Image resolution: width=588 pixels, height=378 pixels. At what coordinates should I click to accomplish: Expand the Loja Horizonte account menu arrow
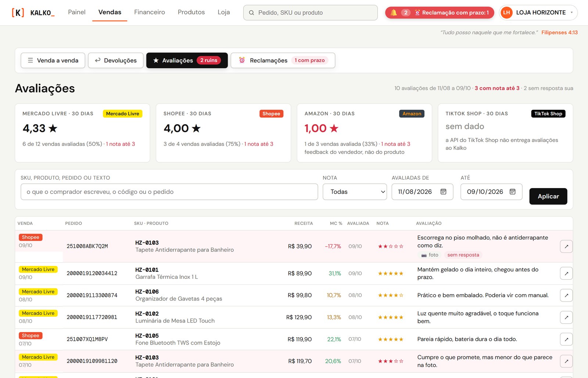(571, 12)
